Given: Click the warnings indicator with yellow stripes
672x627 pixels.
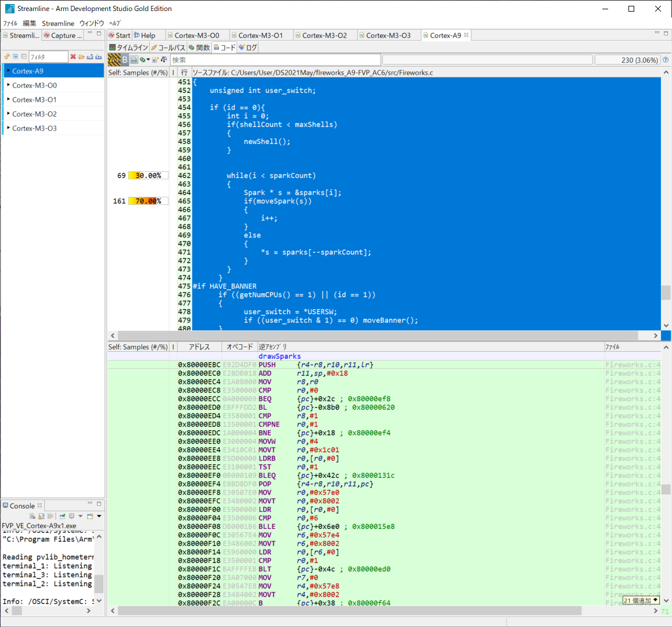Looking at the screenshot, I should (x=114, y=60).
